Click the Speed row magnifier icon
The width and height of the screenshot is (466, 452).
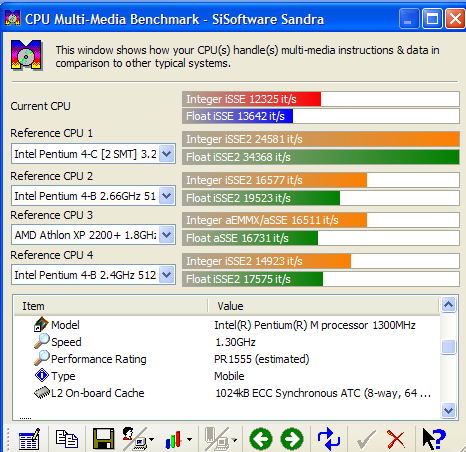tap(41, 341)
